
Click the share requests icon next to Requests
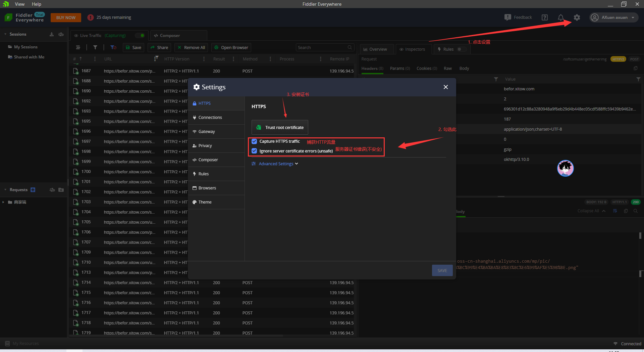click(x=52, y=190)
